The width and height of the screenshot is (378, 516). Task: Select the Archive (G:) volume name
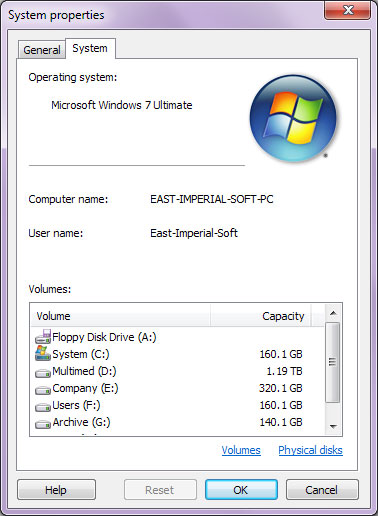point(81,422)
